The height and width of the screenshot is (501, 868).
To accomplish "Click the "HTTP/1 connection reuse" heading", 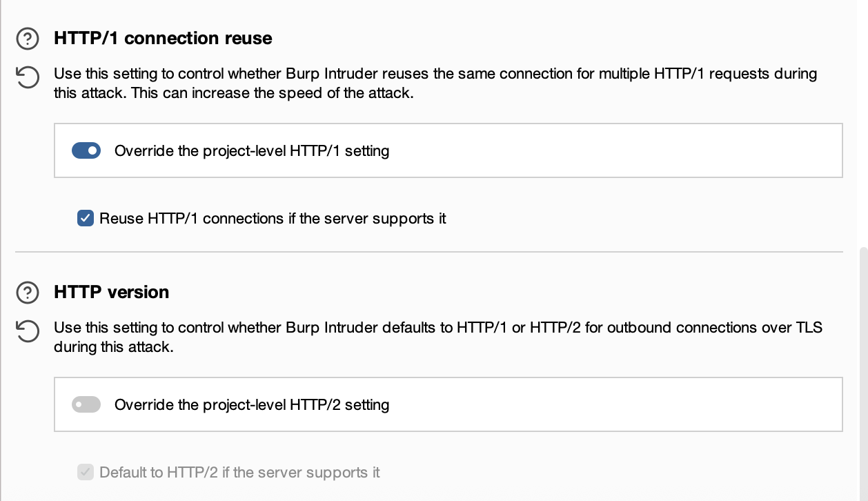I will coord(163,38).
